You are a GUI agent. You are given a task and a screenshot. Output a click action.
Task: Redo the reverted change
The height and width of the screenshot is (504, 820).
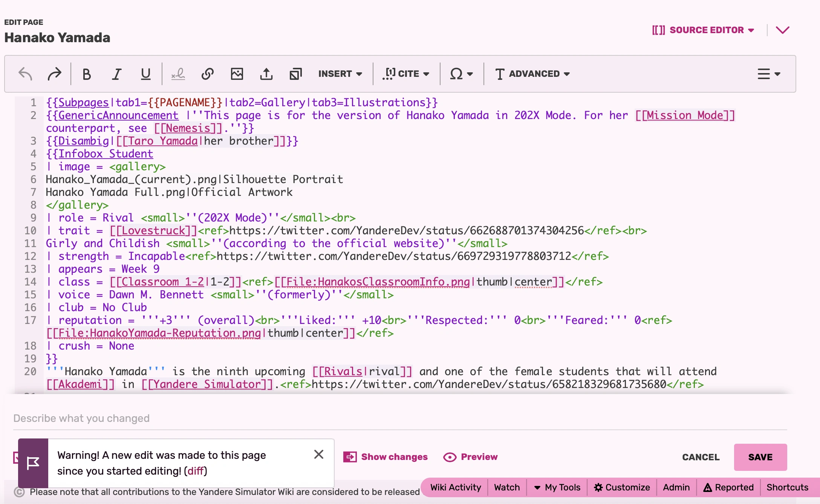point(54,74)
